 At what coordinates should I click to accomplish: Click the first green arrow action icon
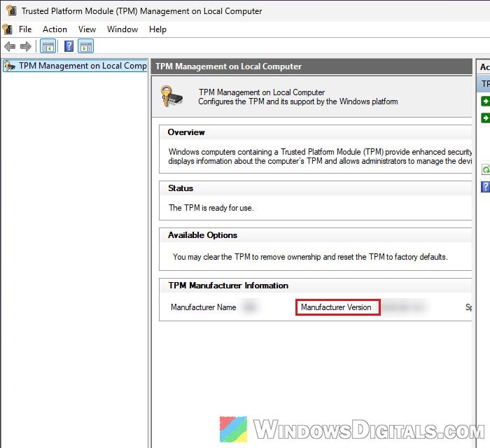tap(485, 101)
